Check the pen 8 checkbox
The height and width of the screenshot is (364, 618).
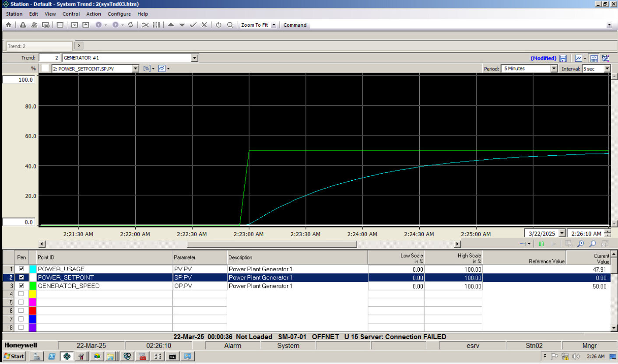pos(21,327)
